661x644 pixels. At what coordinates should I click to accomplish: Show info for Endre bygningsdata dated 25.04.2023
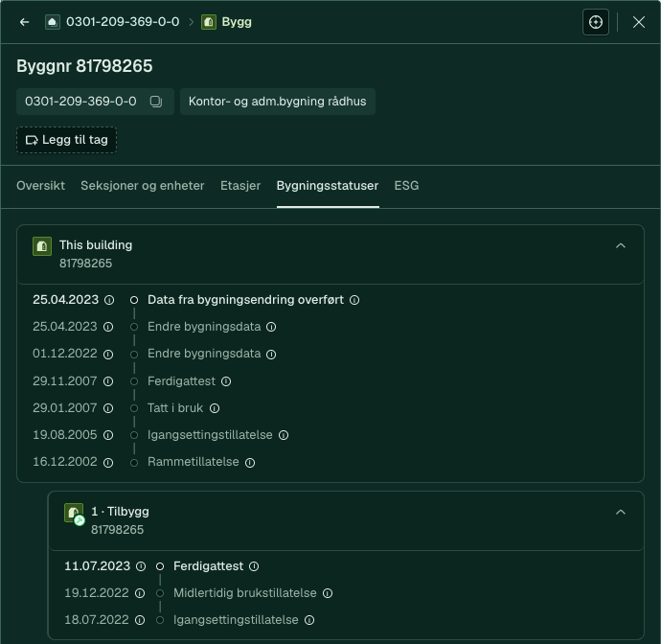pyautogui.click(x=271, y=327)
